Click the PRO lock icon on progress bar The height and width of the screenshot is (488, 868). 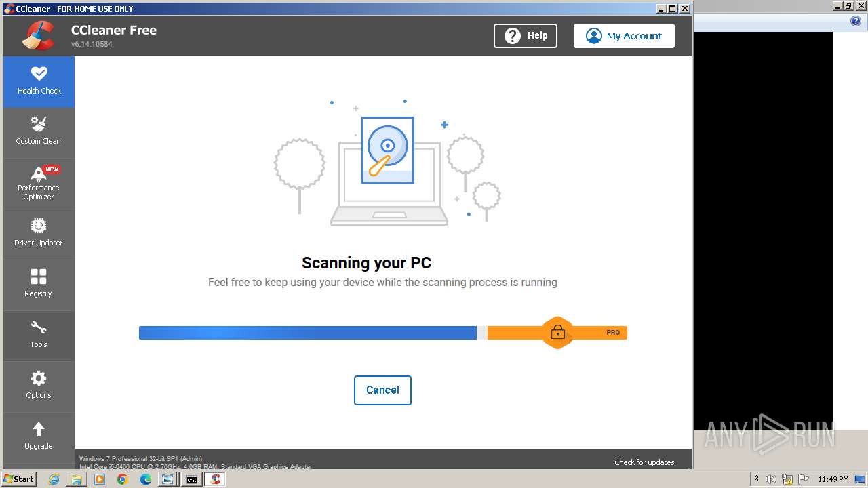coord(557,332)
